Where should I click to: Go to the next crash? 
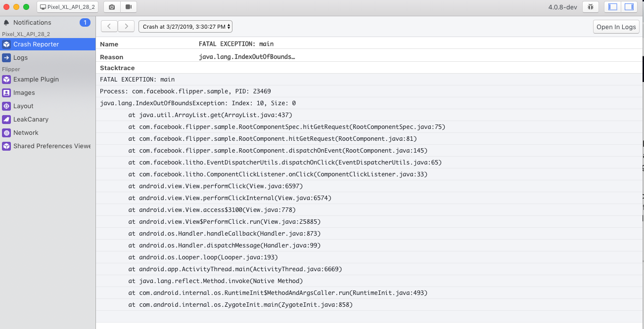pos(126,27)
